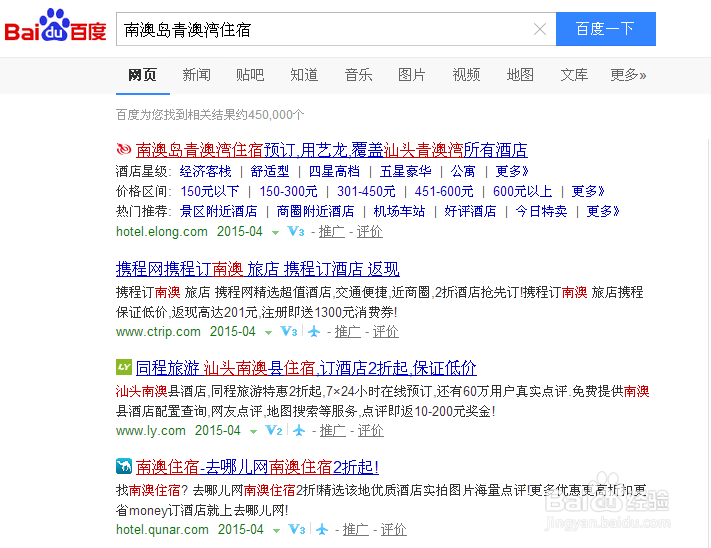Open the 文库 tab
This screenshot has height=548, width=711.
(x=574, y=74)
